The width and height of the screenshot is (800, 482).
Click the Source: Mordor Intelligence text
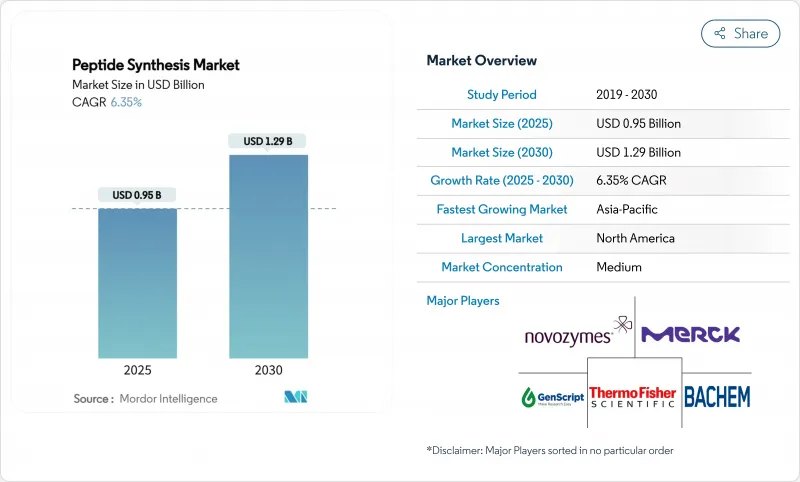point(145,398)
